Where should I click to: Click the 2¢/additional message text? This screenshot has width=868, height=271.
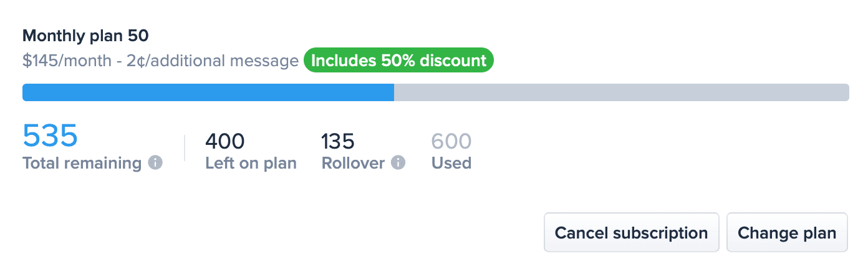[x=212, y=61]
